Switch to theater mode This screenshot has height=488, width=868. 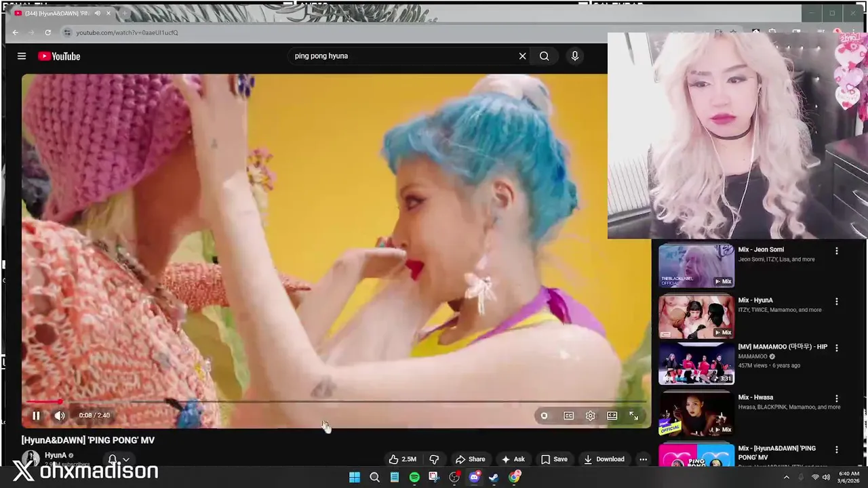click(x=612, y=415)
